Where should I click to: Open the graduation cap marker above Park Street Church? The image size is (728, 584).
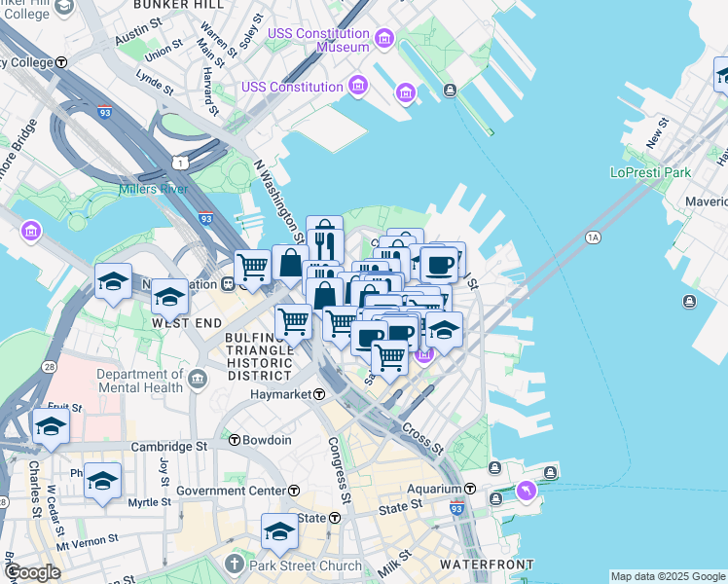pyautogui.click(x=279, y=531)
